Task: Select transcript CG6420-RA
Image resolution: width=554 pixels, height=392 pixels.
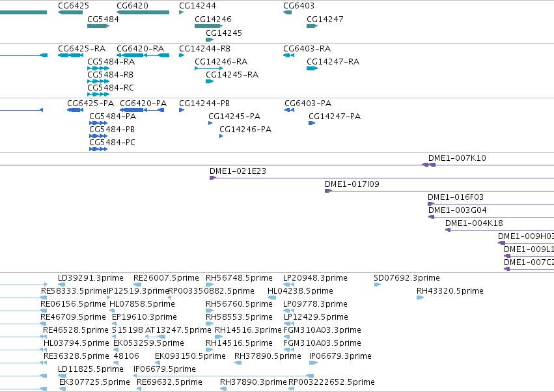Action: 140,49
